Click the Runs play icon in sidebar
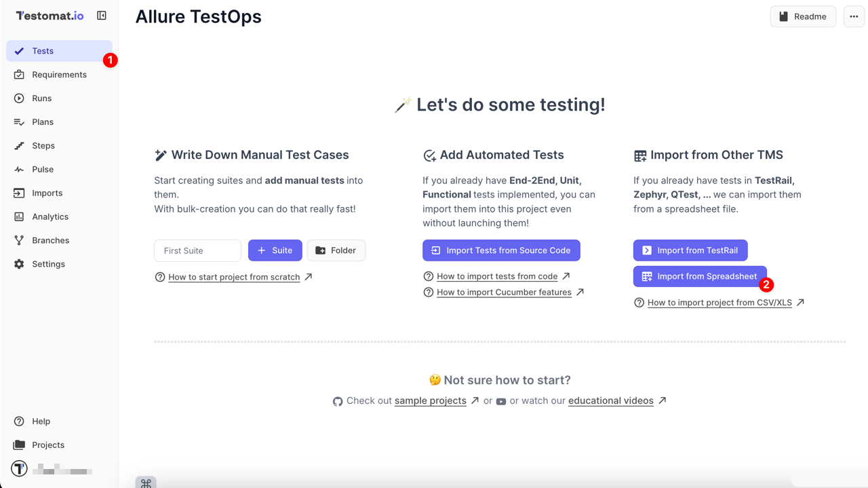The height and width of the screenshot is (488, 868). pos(19,98)
